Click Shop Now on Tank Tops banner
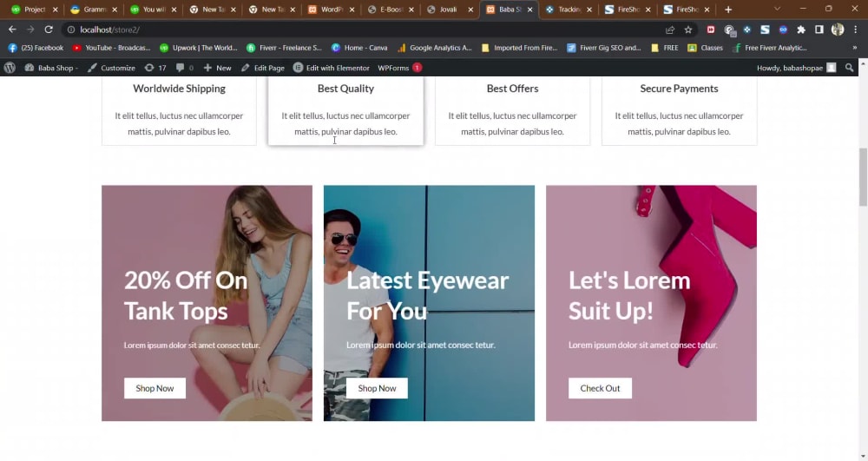868x461 pixels. [155, 388]
